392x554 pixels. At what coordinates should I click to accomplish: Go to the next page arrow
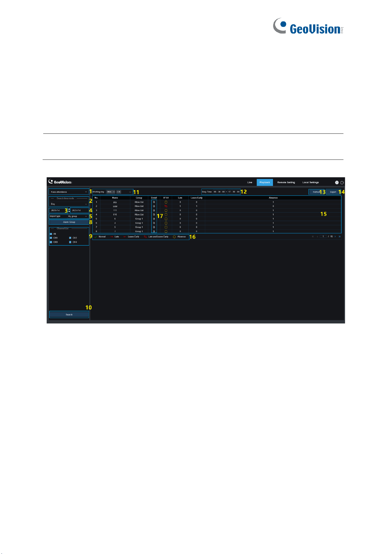point(335,236)
